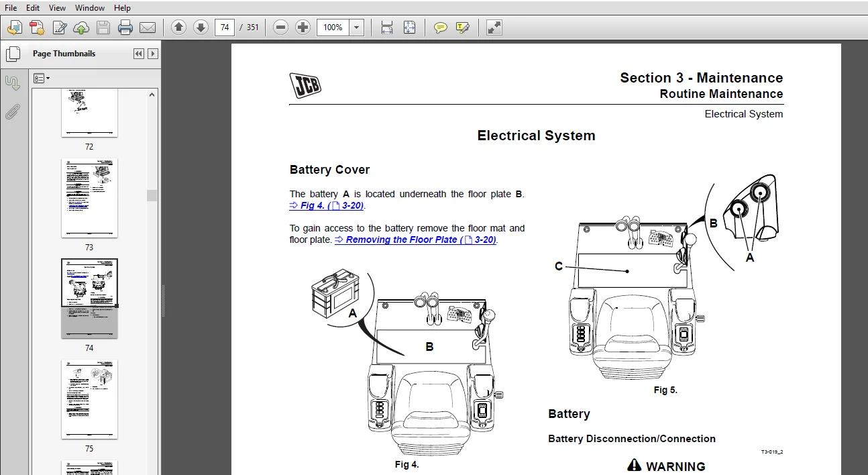Image resolution: width=868 pixels, height=475 pixels.
Task: Open the Help menu
Action: 122,8
